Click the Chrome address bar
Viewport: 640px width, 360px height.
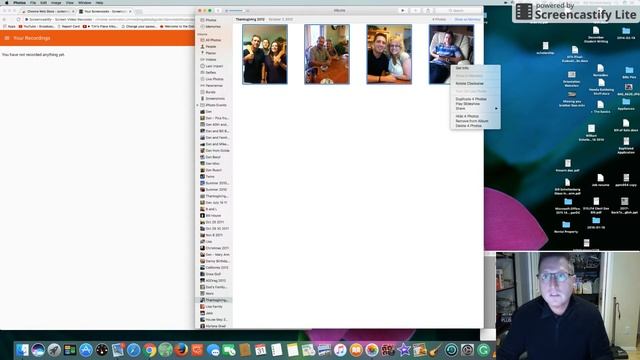(x=108, y=19)
